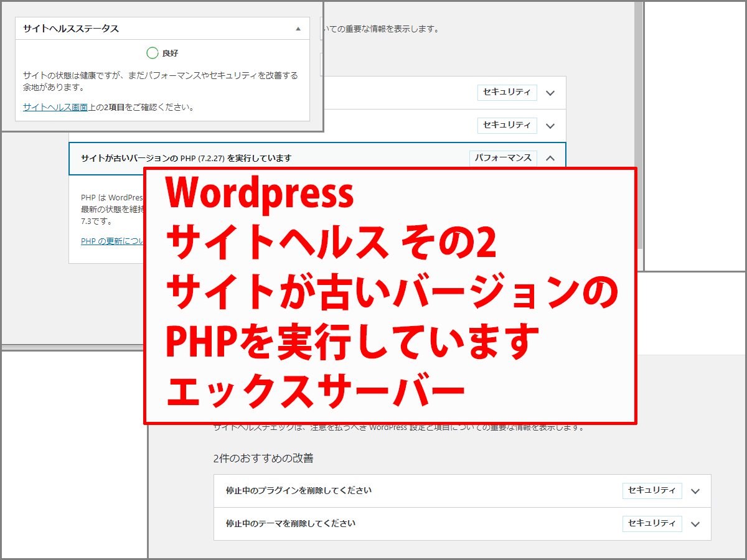Screen dimensions: 747x560
Task: Click the サイトの状態は健康ですが description text
Action: (161, 82)
